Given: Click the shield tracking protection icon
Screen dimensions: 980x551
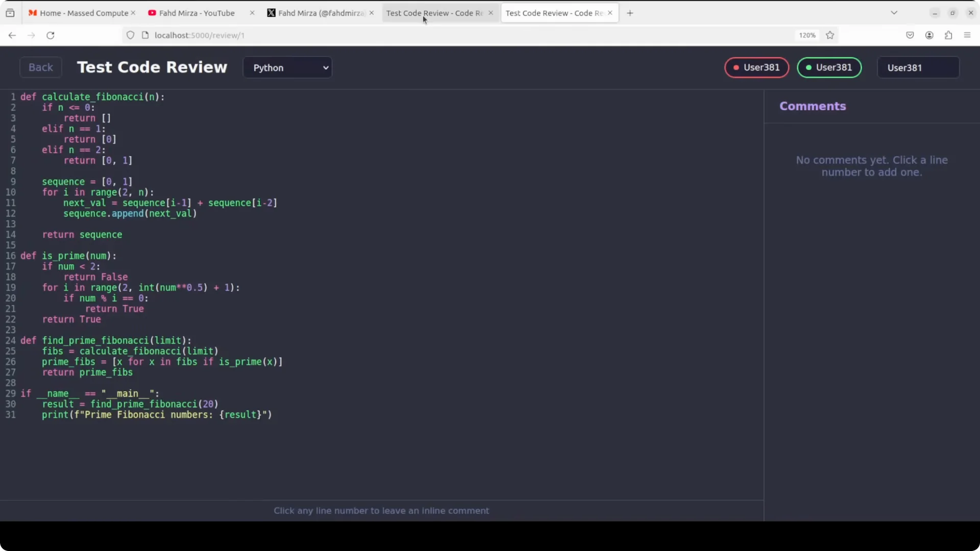Looking at the screenshot, I should (130, 35).
